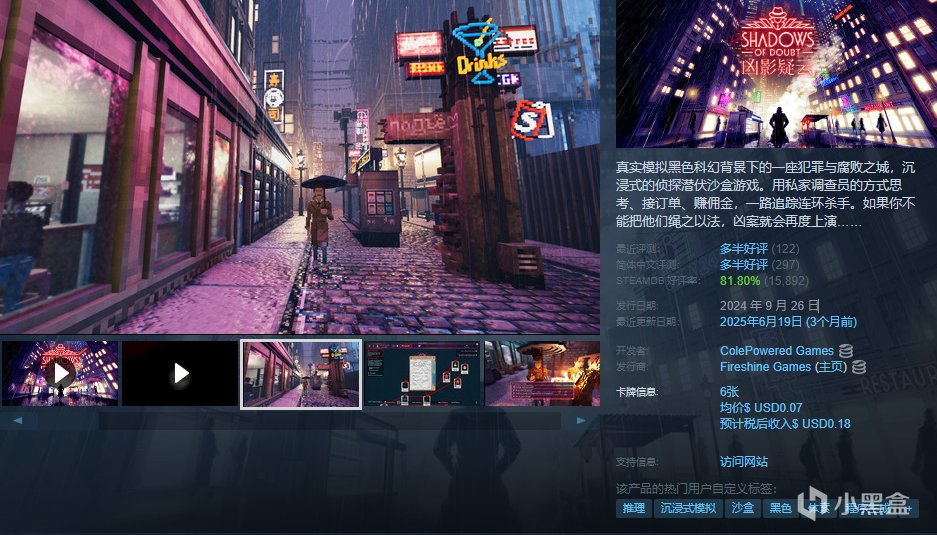Click 预计税后收入$ USD0.18 value
Viewport: 937px width, 535px height.
(785, 424)
